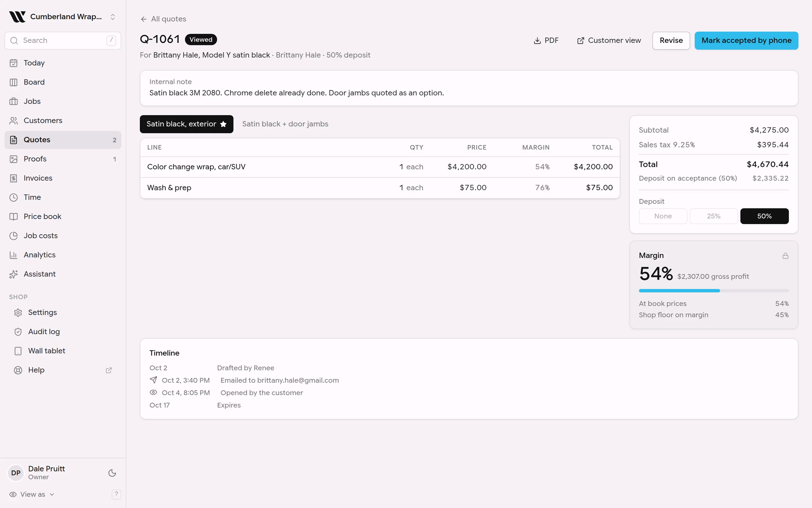Set deposit to 25%
This screenshot has width=812, height=508.
coord(713,216)
